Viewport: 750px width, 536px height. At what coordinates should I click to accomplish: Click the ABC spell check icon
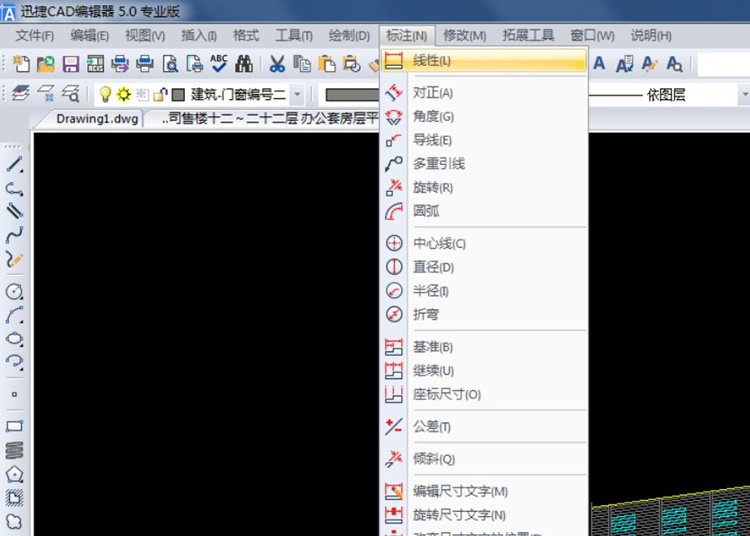219,64
